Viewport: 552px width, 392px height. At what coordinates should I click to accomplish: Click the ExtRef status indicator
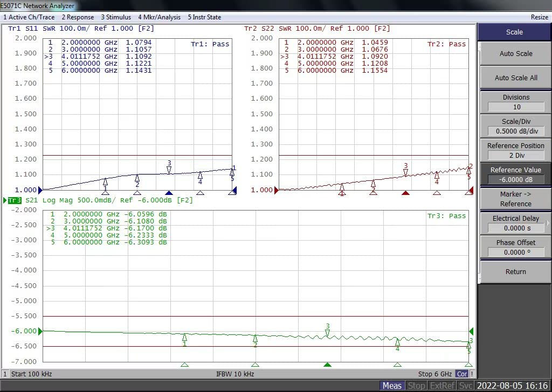point(441,386)
